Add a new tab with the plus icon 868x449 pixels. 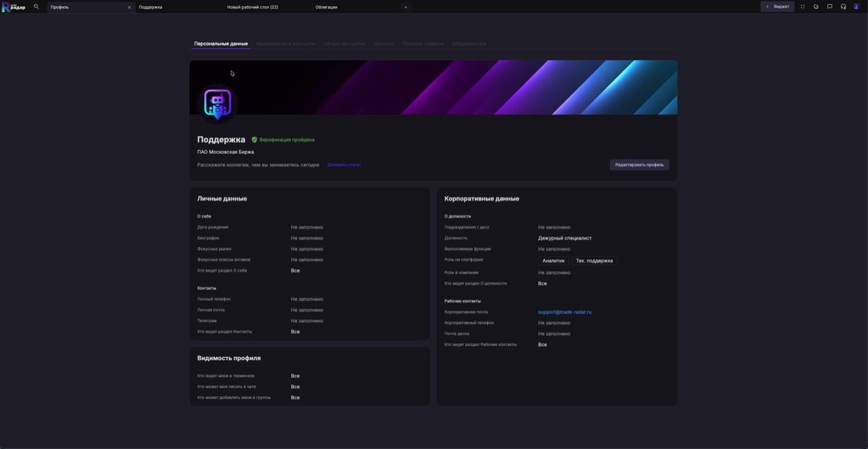pyautogui.click(x=406, y=7)
